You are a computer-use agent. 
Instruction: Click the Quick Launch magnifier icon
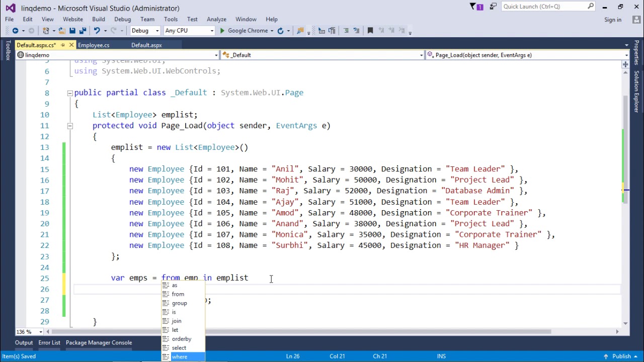click(591, 7)
